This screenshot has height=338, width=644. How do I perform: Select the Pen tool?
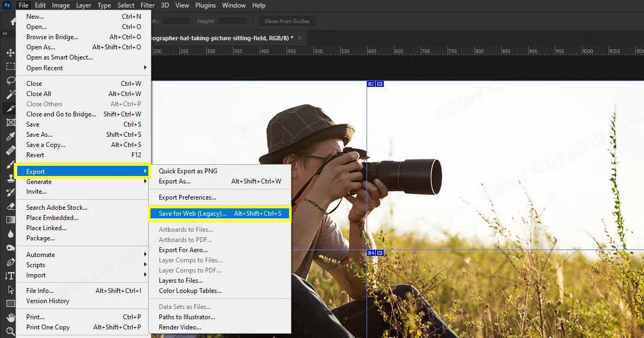(10, 262)
